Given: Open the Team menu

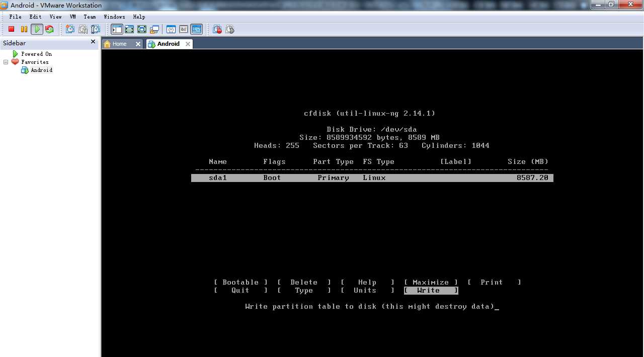Looking at the screenshot, I should 90,17.
